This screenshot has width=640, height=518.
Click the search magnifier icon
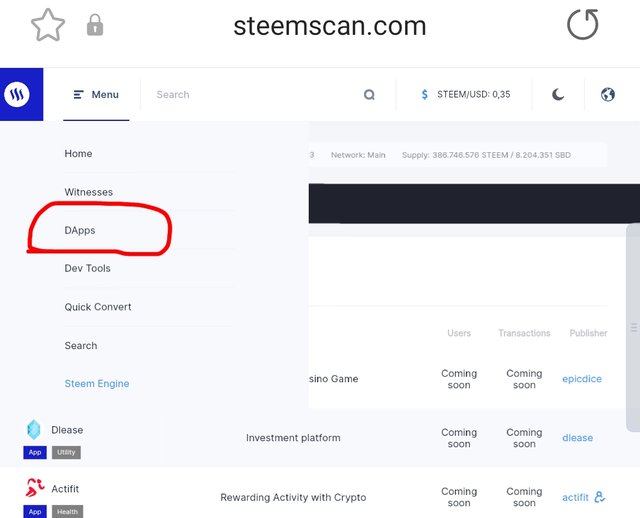point(369,95)
